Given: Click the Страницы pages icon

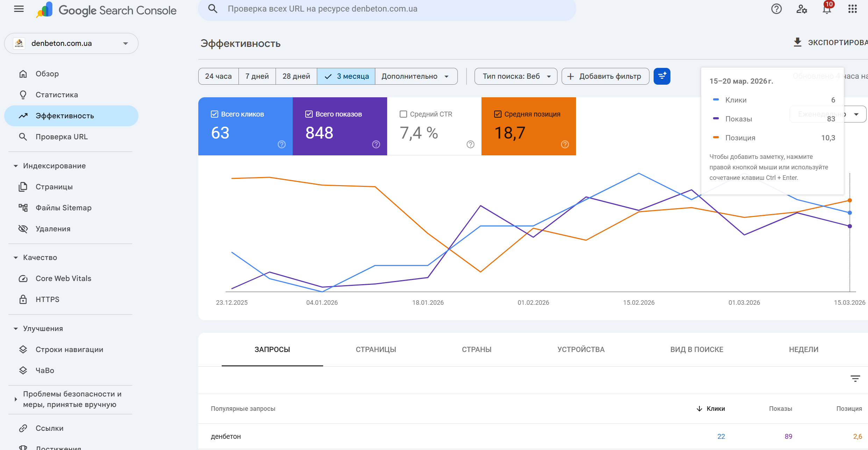Looking at the screenshot, I should (x=23, y=187).
